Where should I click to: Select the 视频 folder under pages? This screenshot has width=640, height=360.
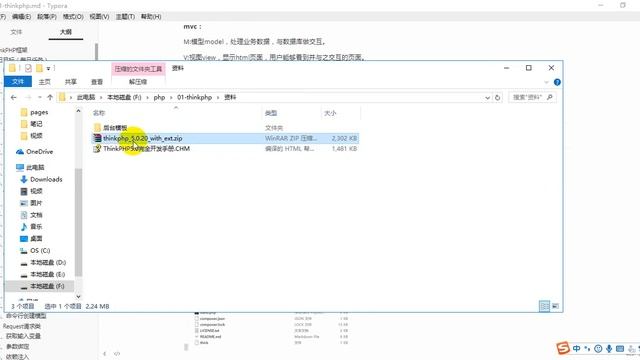click(x=36, y=136)
